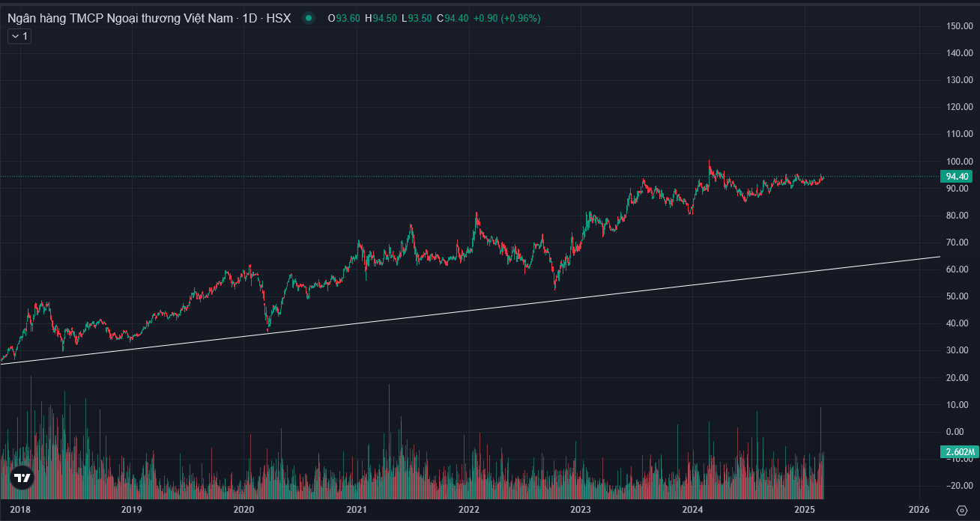
Task: Click the open value O93.60
Action: 343,18
